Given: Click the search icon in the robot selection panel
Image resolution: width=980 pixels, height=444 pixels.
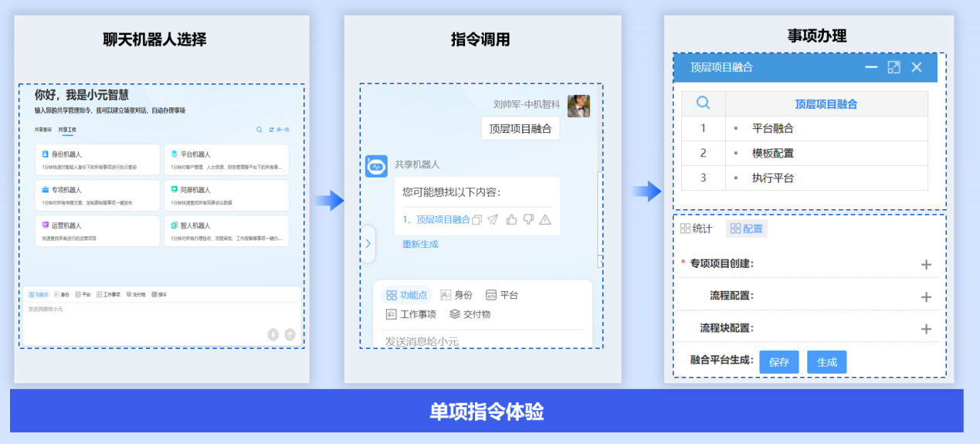Looking at the screenshot, I should 259,130.
